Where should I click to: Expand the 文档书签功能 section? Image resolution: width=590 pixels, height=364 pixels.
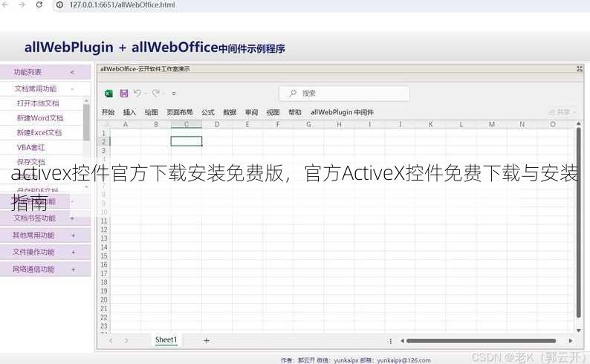tap(73, 218)
